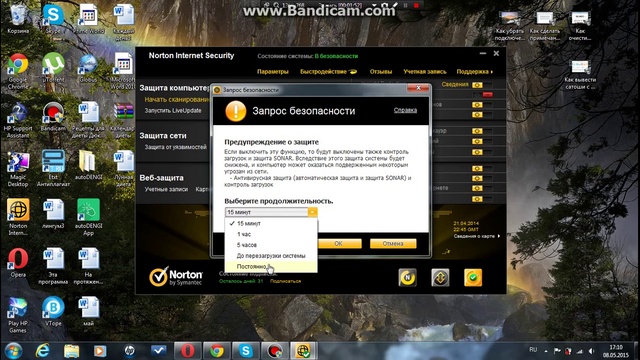Screen dimensions: 640x360
Task: Switch to Skype in taskbar
Action: (246, 351)
